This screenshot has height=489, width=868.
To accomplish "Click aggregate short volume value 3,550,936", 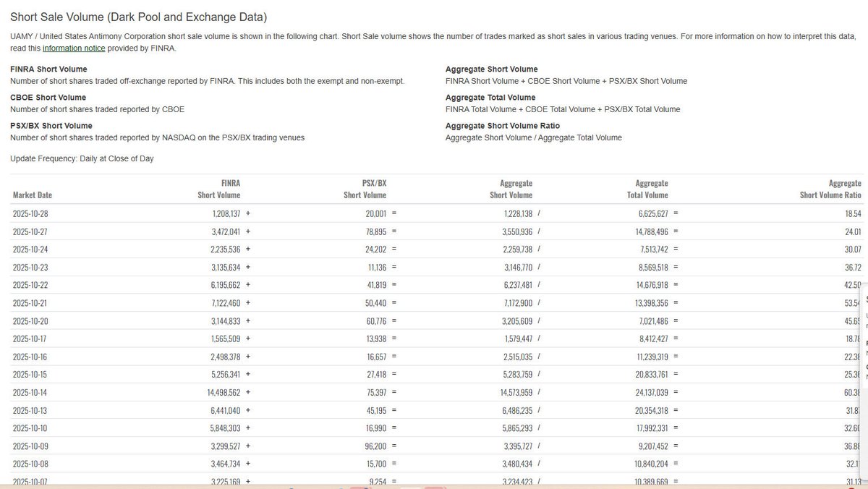I will tap(518, 232).
